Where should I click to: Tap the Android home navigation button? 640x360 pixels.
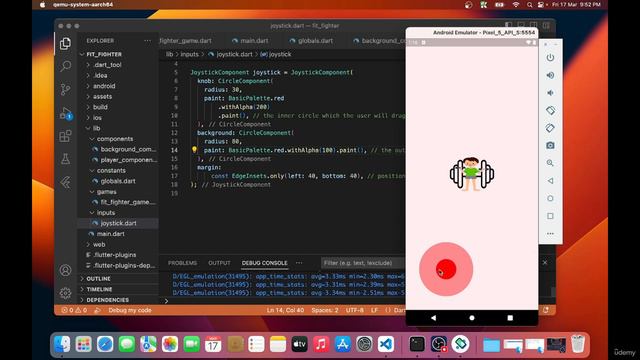(472, 318)
